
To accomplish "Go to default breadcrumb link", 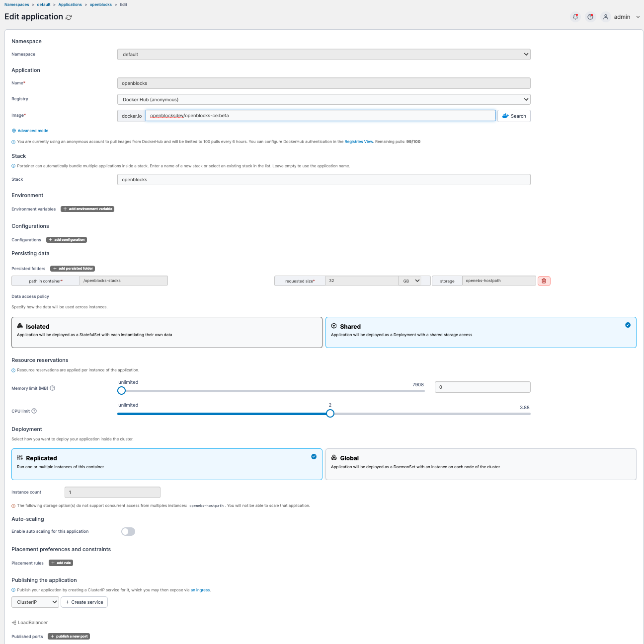I will 44,4.
